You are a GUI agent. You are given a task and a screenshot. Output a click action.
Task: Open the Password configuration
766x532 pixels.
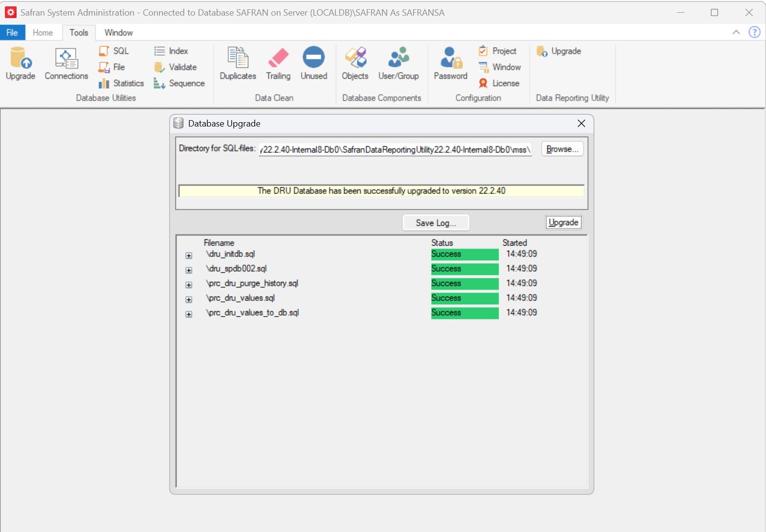pyautogui.click(x=451, y=64)
